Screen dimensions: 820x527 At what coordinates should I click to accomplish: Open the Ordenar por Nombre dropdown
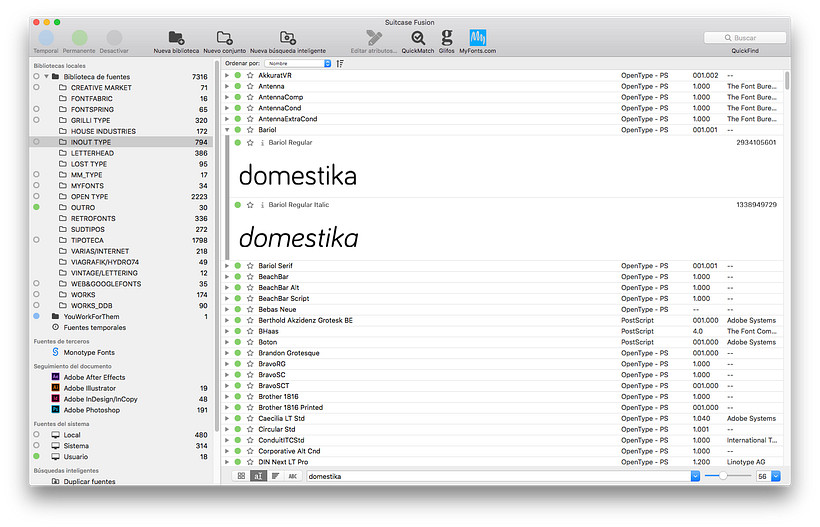[298, 63]
